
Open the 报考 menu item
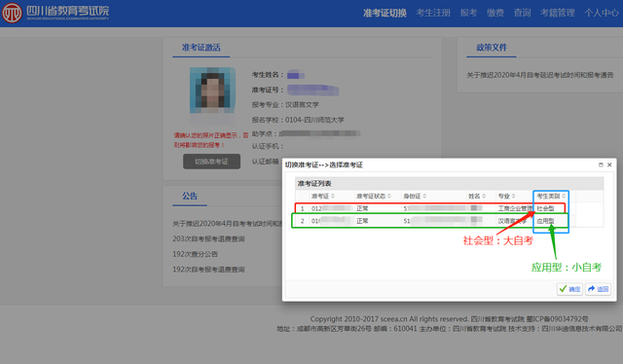[468, 13]
